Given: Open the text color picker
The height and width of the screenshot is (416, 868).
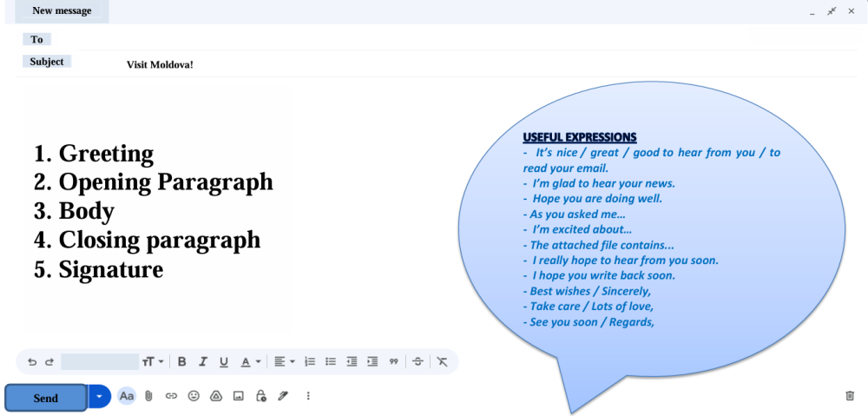Looking at the screenshot, I should point(250,361).
